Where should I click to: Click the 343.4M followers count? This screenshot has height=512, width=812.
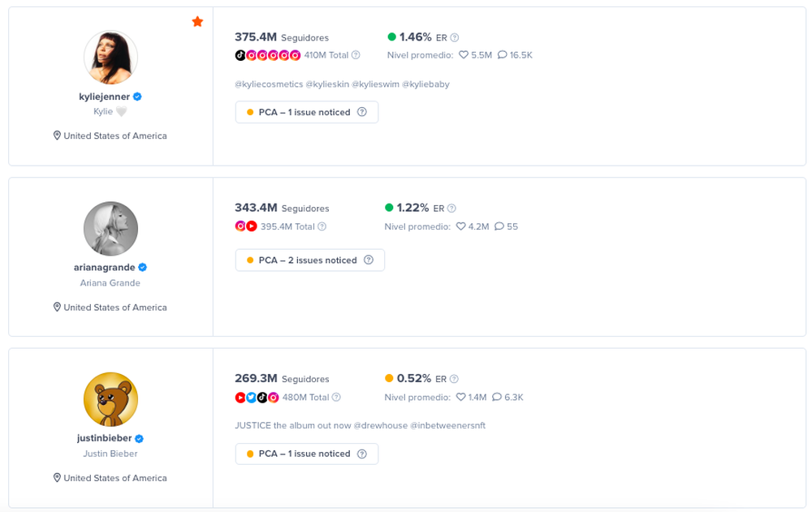point(256,208)
